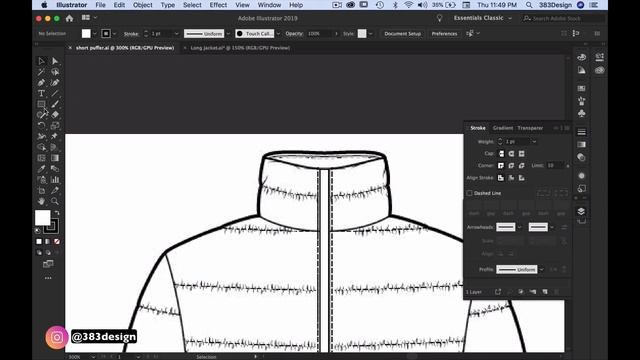Image resolution: width=640 pixels, height=360 pixels.
Task: Open the File menu
Action: coord(100,5)
